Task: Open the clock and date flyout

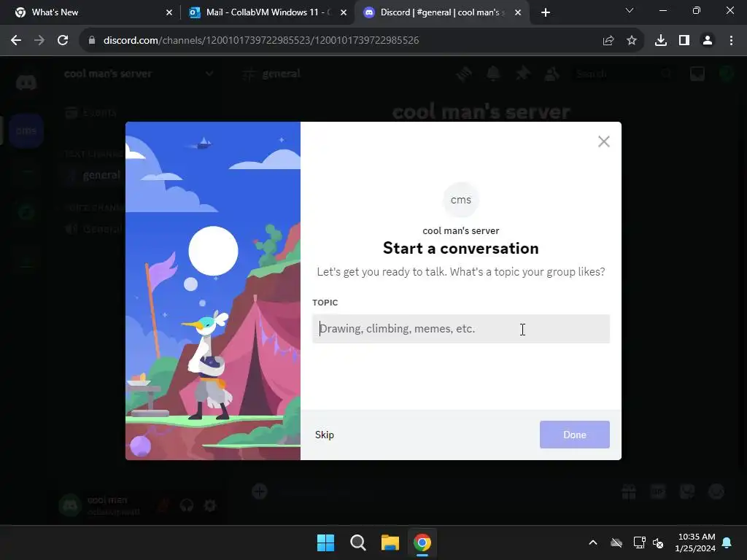Action: pos(695,542)
